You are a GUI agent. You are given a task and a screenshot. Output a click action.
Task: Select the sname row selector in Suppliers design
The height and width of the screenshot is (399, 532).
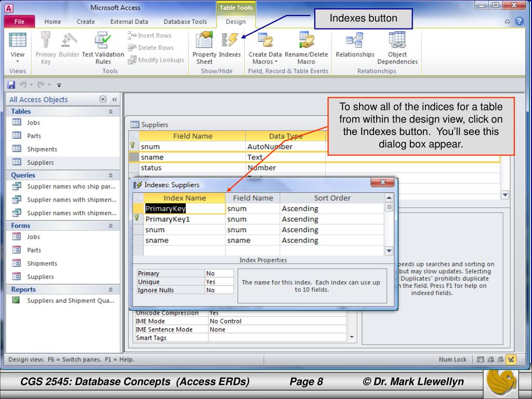(135, 157)
